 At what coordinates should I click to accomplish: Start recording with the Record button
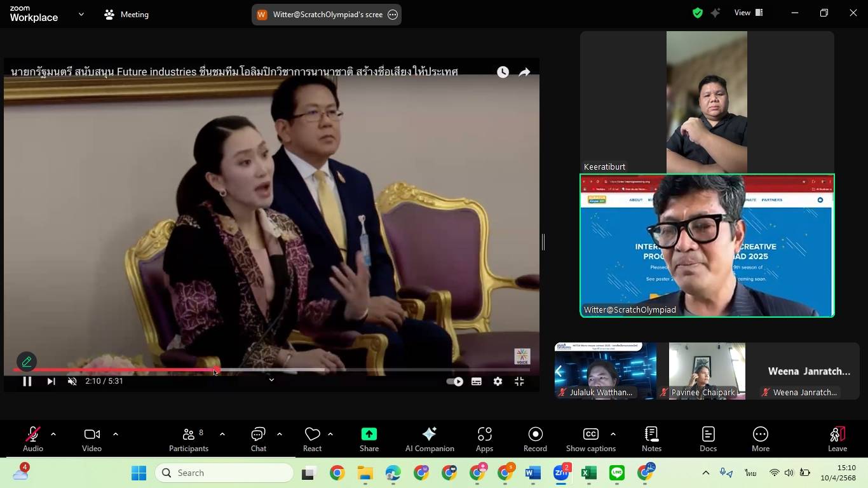pyautogui.click(x=535, y=439)
